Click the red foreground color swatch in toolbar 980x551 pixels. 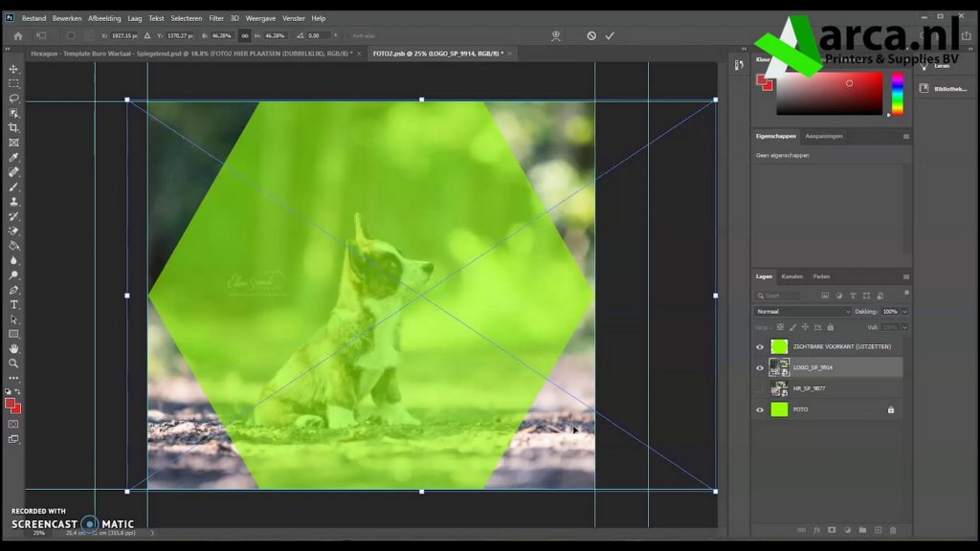[x=10, y=403]
